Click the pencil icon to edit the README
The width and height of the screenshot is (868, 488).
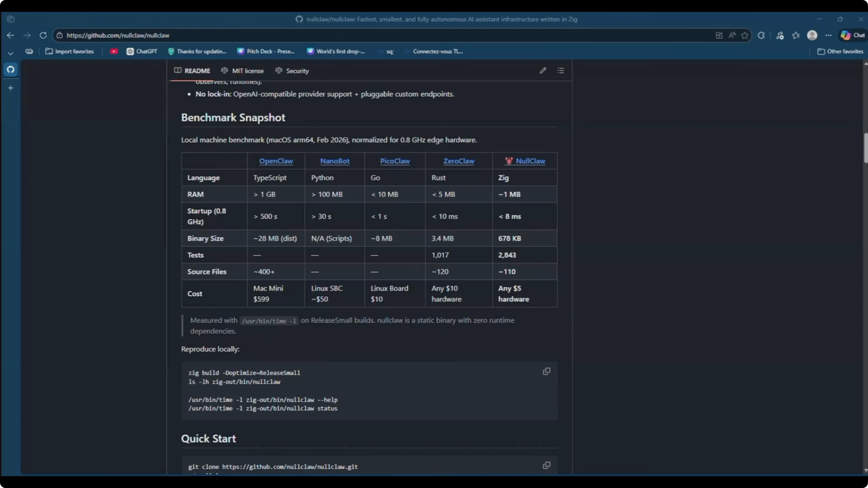click(543, 70)
